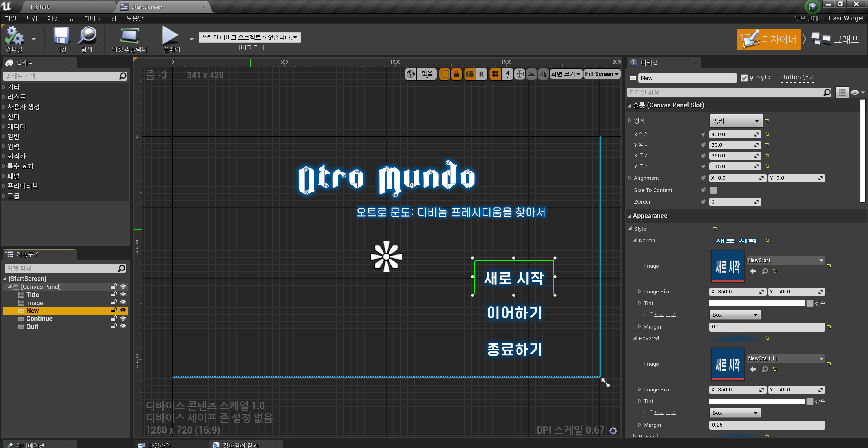Open the Asset menu
868x448 pixels.
coord(53,18)
